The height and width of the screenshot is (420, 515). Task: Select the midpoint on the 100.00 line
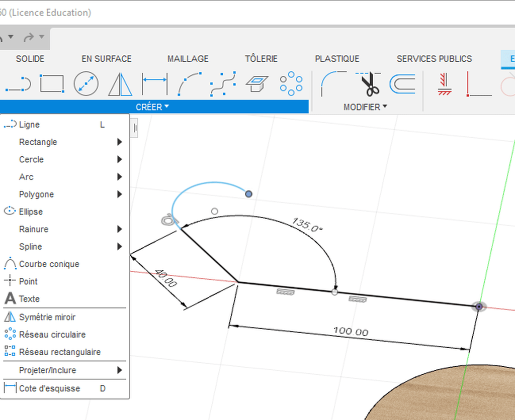334,292
